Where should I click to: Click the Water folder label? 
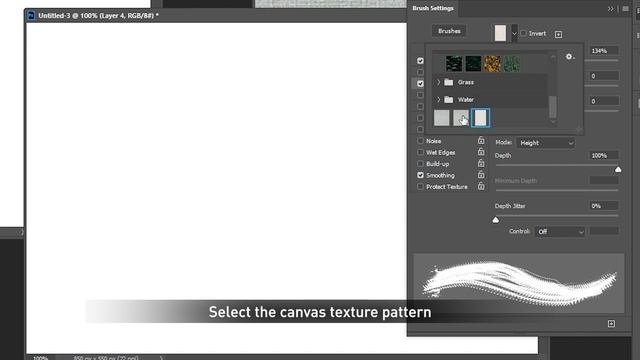coord(466,99)
